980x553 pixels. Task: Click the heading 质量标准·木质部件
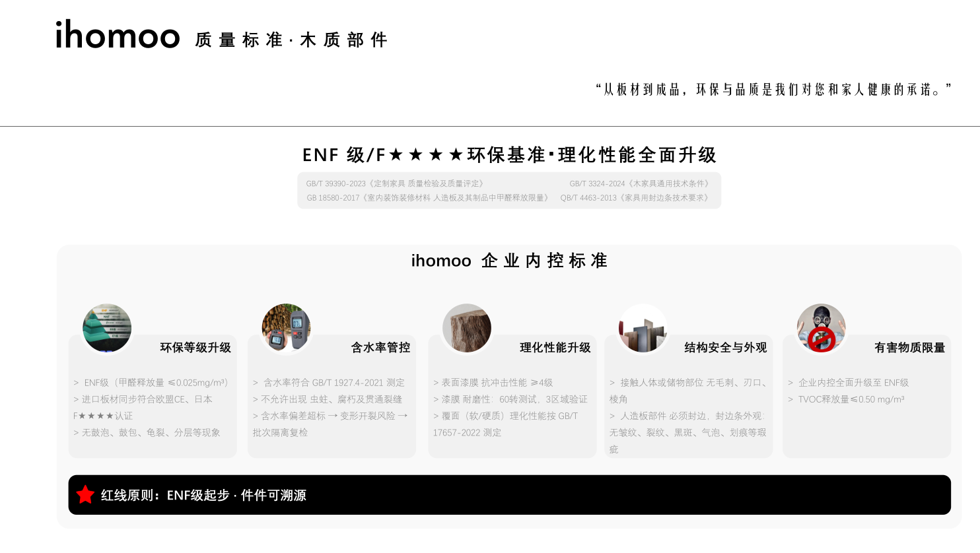pos(291,40)
